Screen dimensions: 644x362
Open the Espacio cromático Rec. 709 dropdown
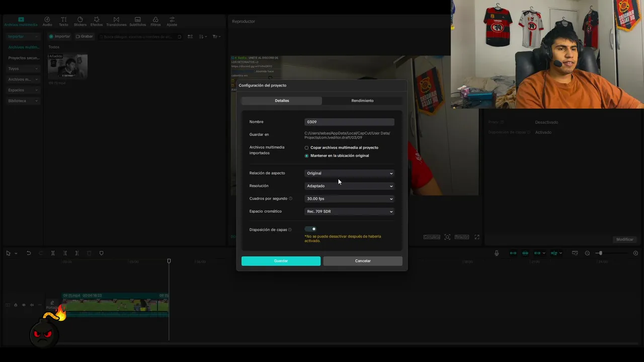click(349, 212)
